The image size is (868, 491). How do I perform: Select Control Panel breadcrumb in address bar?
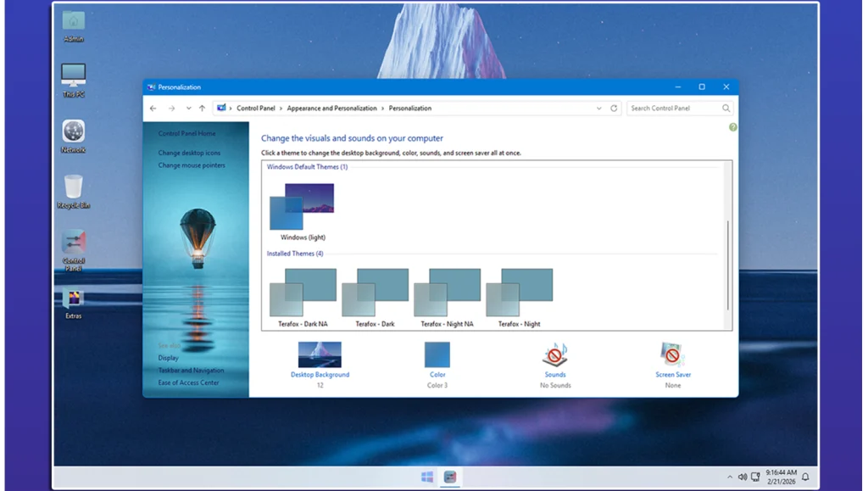pos(257,109)
